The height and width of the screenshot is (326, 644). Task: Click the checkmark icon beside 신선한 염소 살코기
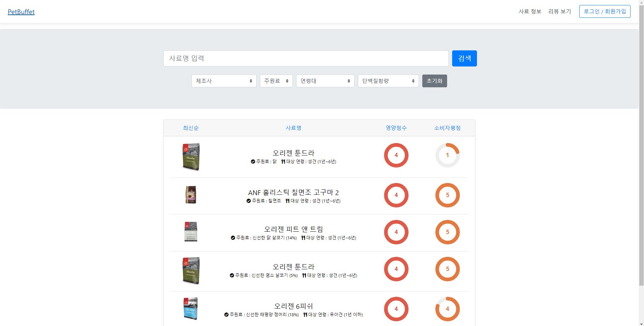[x=232, y=275]
